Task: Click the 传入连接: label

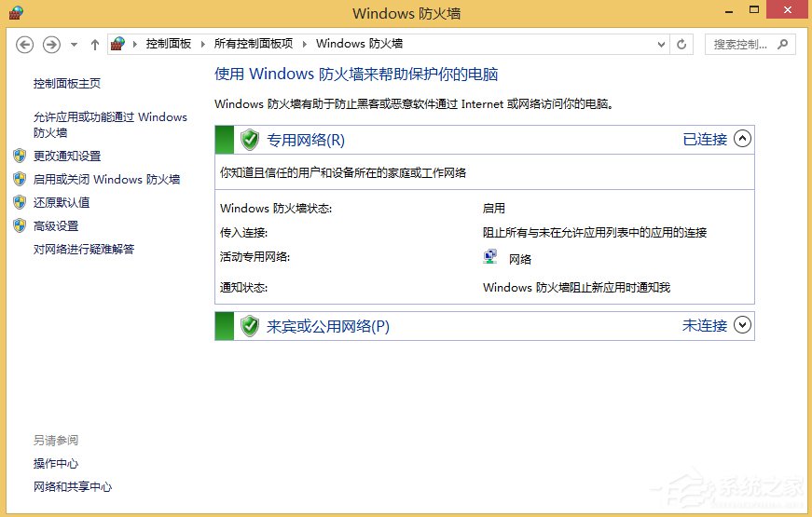Action: coord(243,232)
